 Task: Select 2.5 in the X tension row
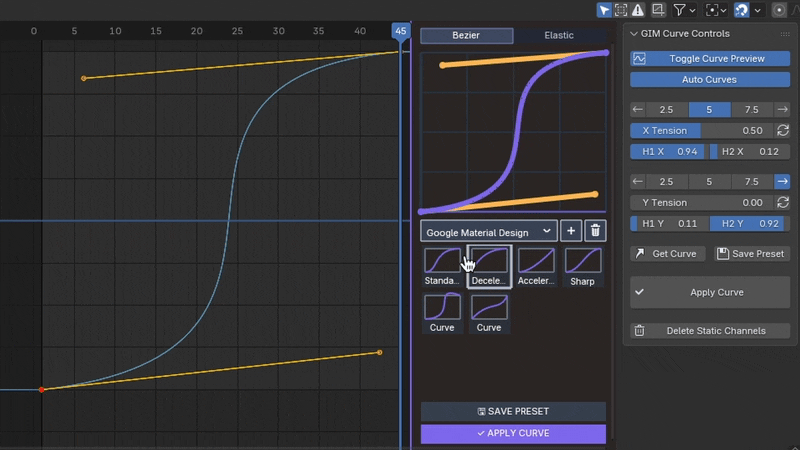pyautogui.click(x=667, y=110)
